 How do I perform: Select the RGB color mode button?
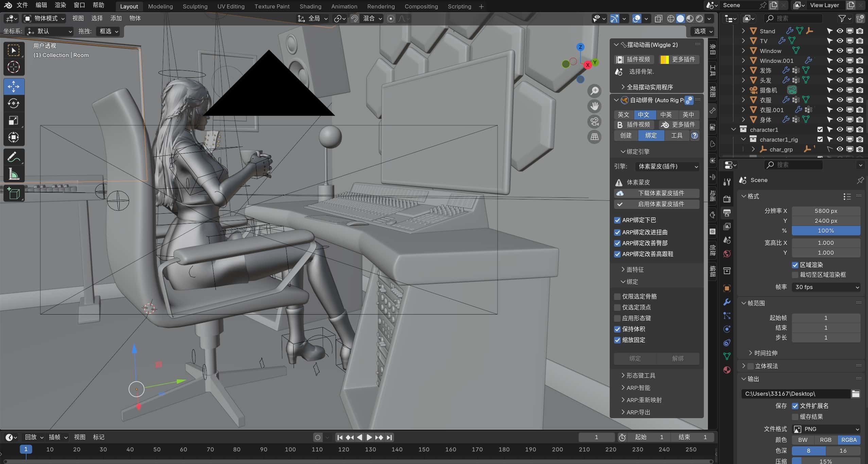click(x=826, y=440)
